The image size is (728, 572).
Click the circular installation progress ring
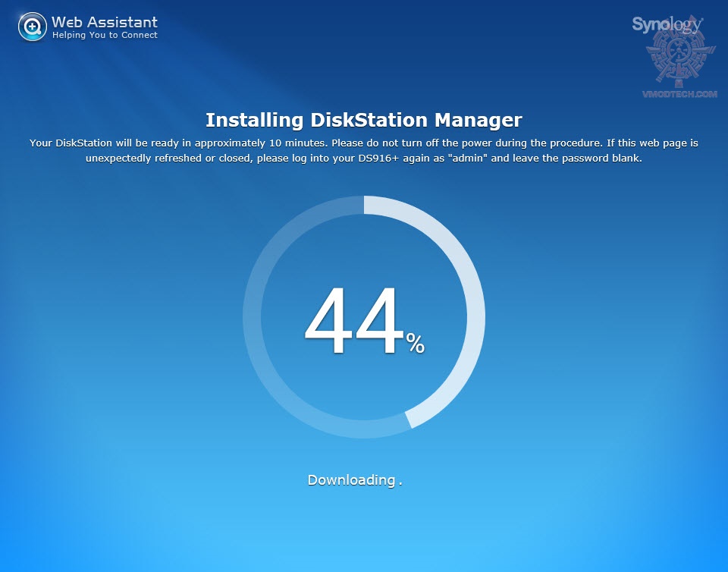coord(364,316)
